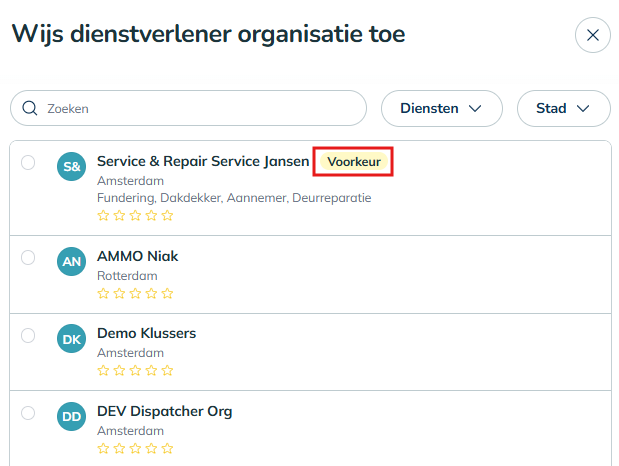The height and width of the screenshot is (466, 619).
Task: Click the Demo Klussers organisation name
Action: coord(146,333)
